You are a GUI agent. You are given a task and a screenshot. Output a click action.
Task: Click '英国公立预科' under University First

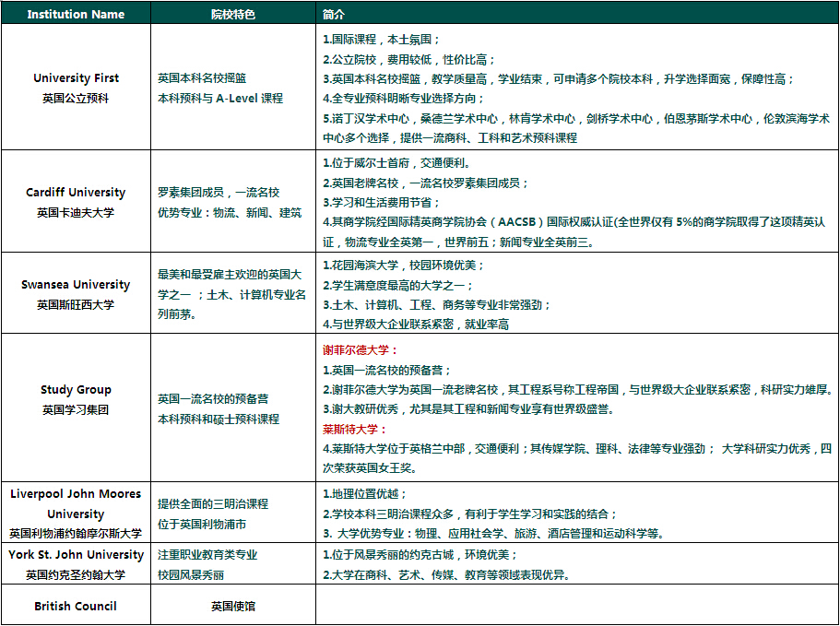tap(76, 99)
